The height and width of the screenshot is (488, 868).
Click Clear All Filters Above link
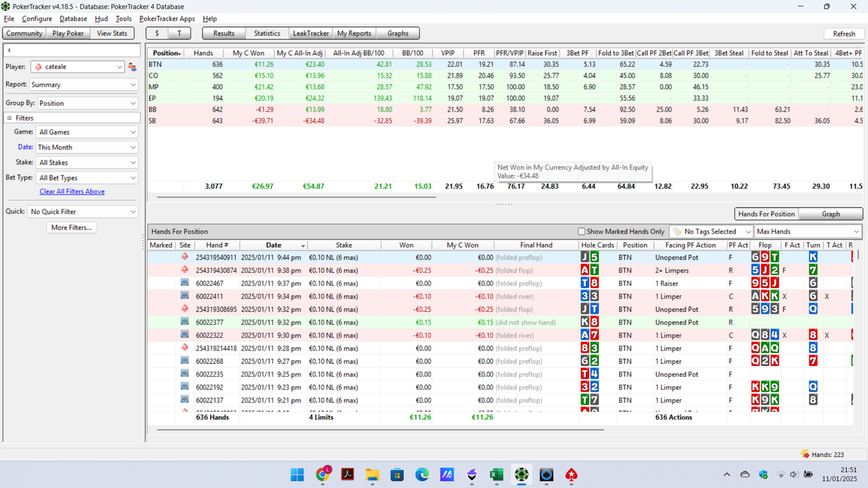click(x=72, y=192)
